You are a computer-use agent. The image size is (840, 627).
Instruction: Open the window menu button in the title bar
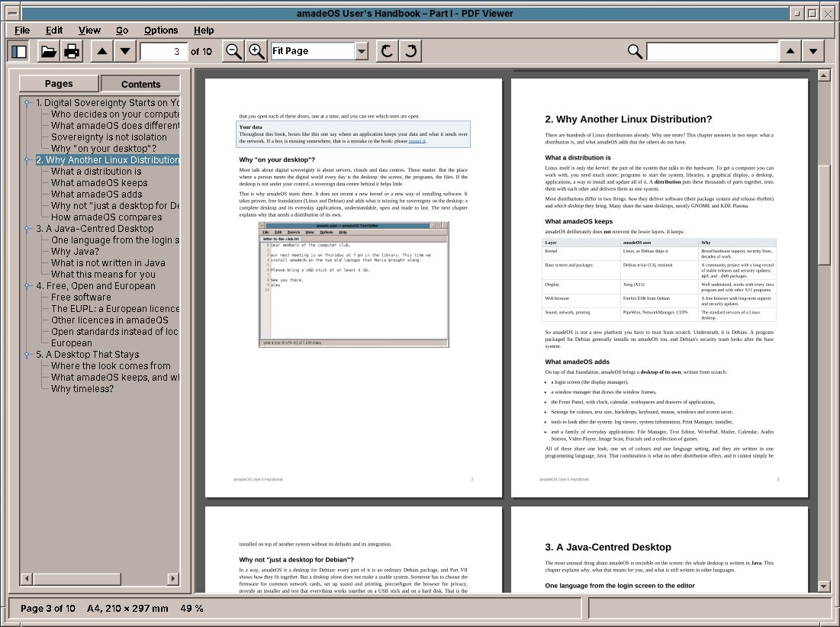(x=13, y=14)
